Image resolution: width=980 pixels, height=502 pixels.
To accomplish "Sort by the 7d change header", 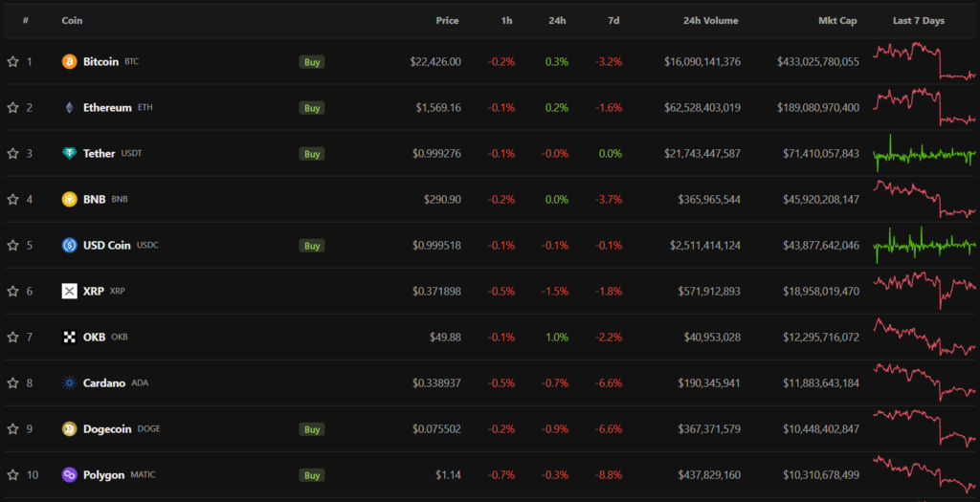I will 613,21.
